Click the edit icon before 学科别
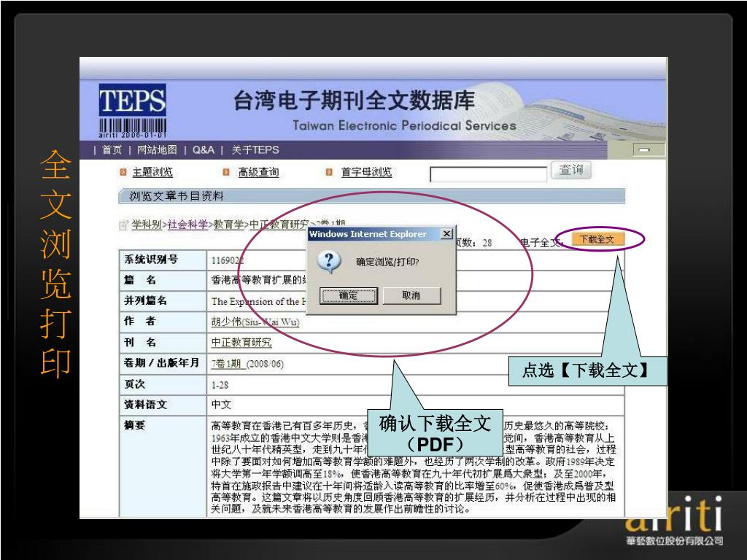Viewport: 747px width, 560px height. (x=124, y=225)
